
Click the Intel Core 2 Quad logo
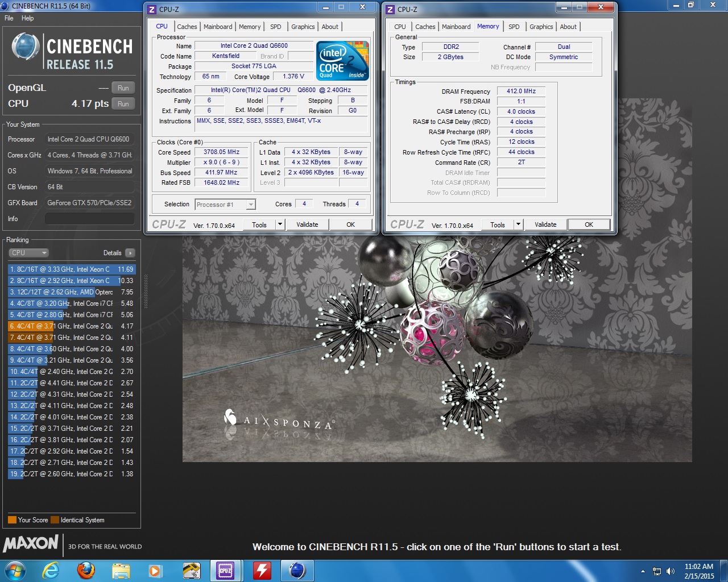[342, 60]
